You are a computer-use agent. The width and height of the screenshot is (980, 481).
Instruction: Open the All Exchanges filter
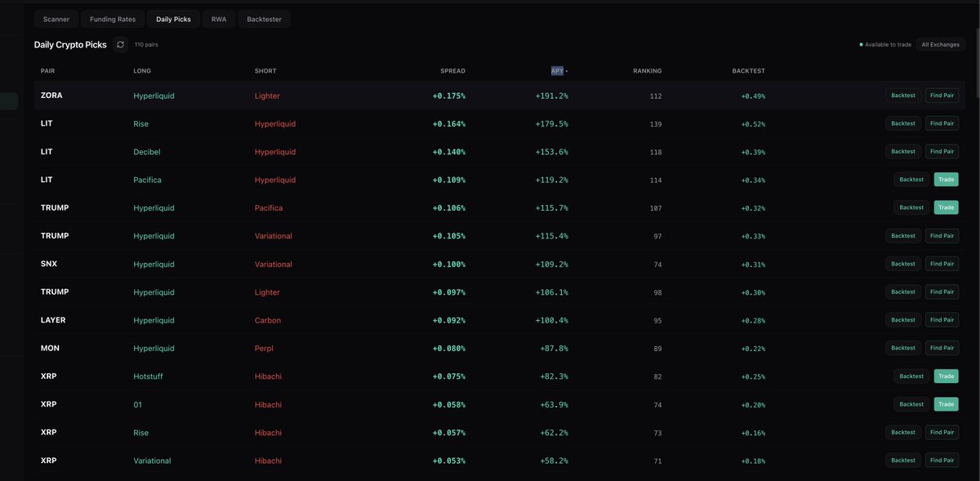point(940,44)
